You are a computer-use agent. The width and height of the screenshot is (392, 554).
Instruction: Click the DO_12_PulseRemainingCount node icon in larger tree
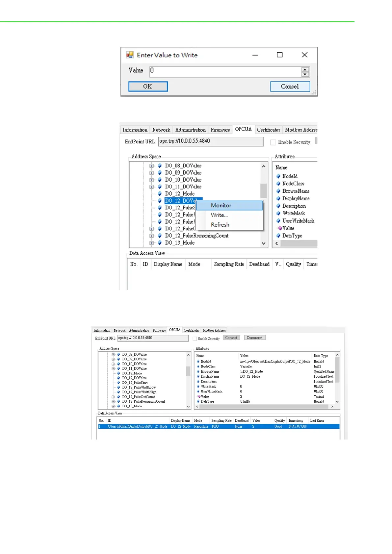pos(160,236)
